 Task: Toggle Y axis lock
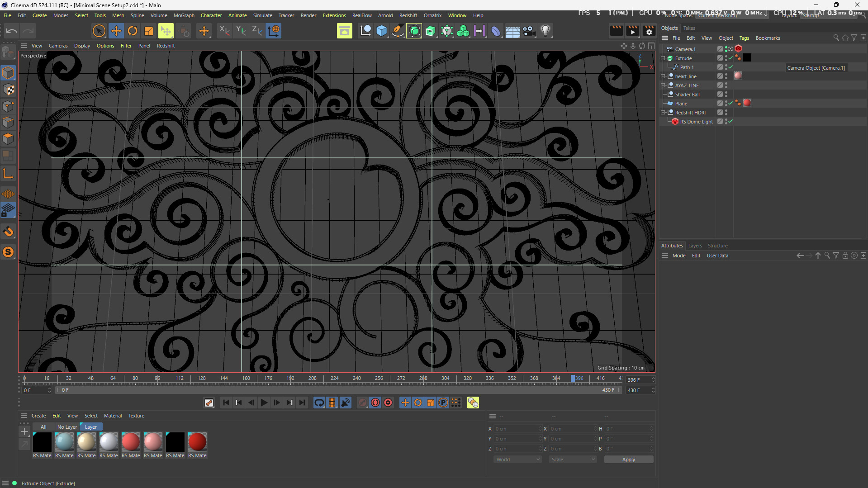click(241, 31)
